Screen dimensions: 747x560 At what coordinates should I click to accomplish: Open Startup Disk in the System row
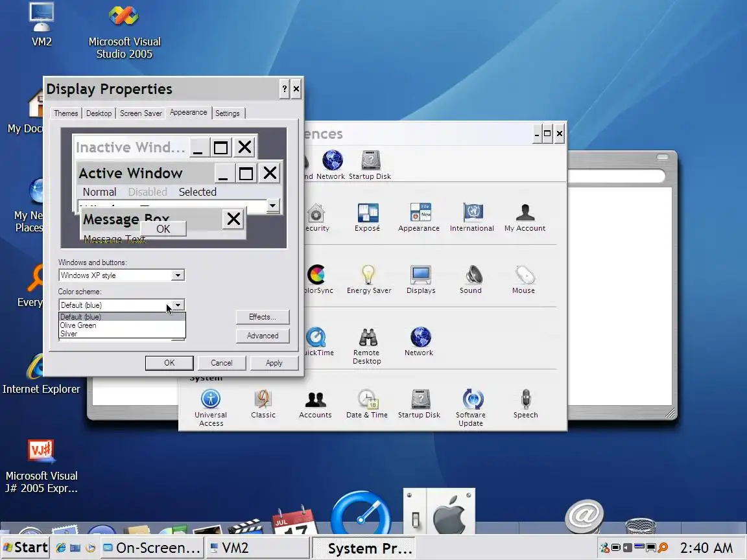[420, 404]
